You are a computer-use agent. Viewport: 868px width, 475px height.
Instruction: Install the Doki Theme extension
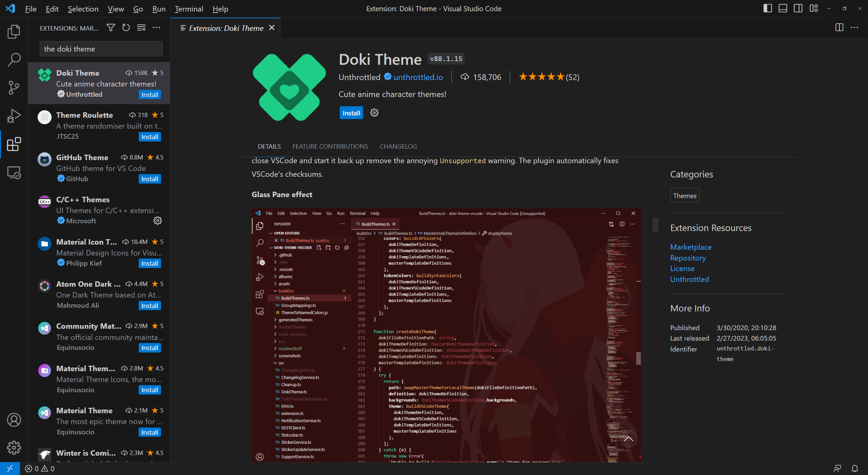[x=351, y=113]
